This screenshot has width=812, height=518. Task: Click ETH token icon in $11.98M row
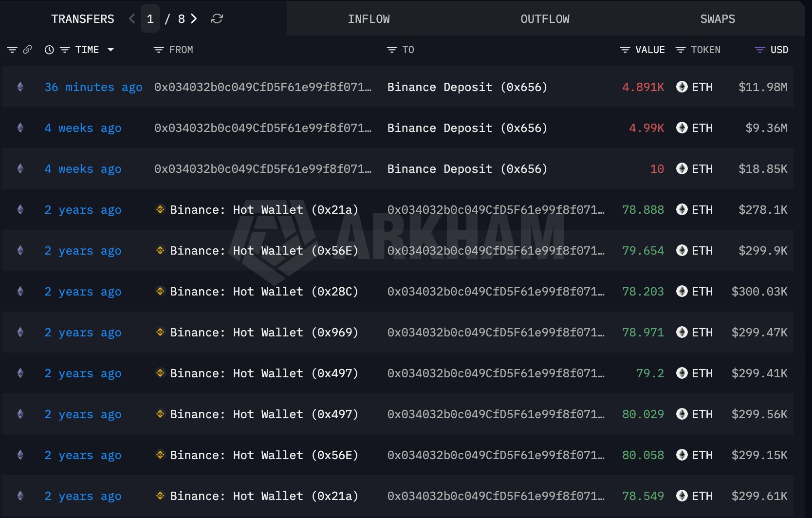[x=682, y=87]
